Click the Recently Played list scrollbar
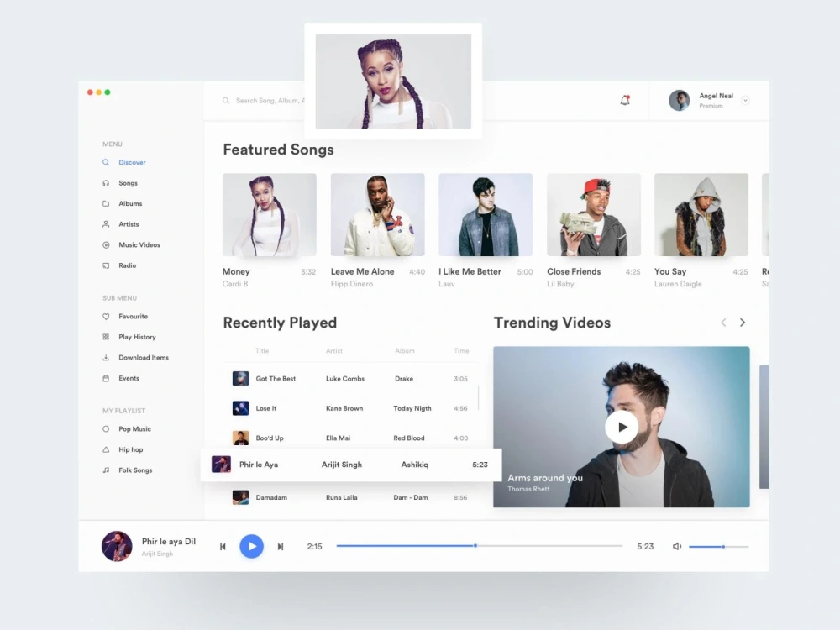840x630 pixels. [478, 398]
